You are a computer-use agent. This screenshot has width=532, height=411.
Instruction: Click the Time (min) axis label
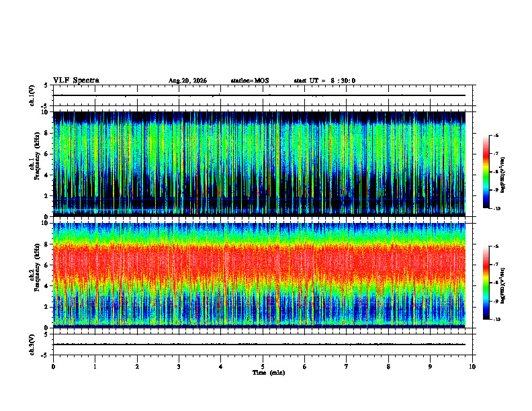pyautogui.click(x=269, y=373)
